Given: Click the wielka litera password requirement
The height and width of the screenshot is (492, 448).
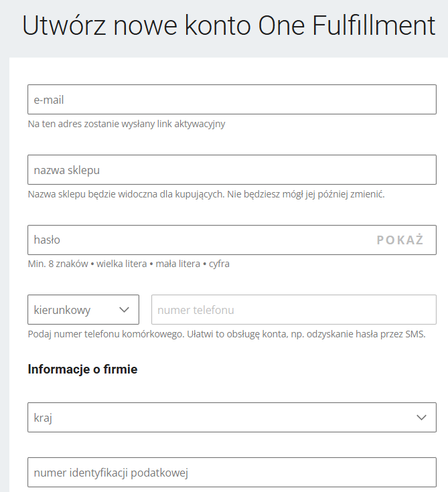Looking at the screenshot, I should point(121,264).
